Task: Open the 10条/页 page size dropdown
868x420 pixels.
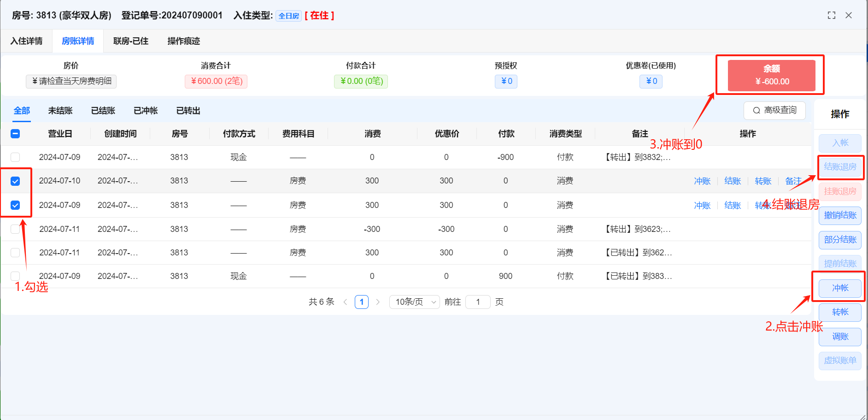Action: (x=415, y=302)
